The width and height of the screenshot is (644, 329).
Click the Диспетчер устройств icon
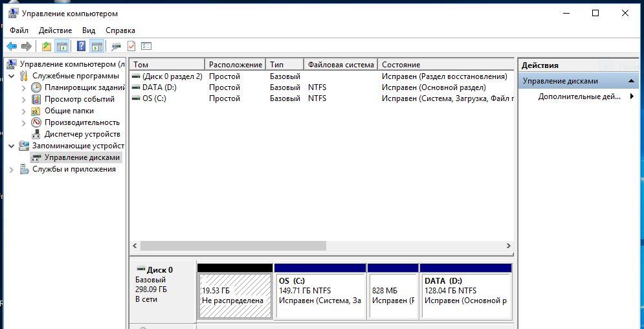click(36, 134)
